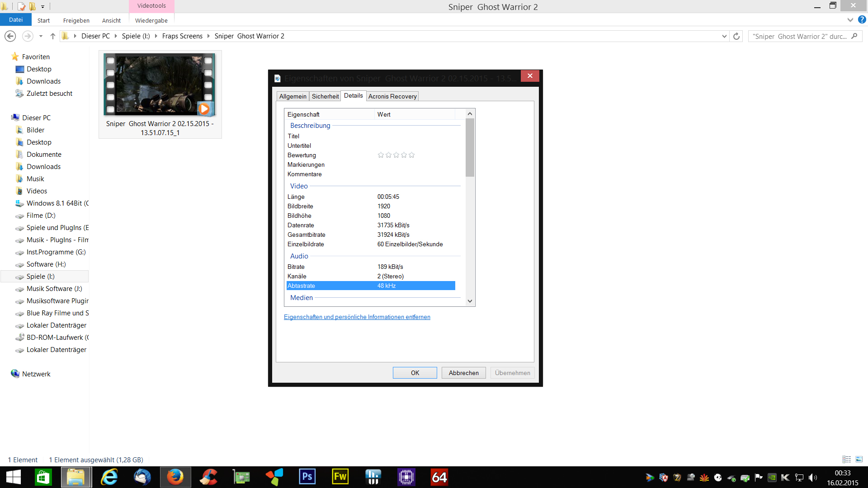Viewport: 868px width, 488px height.
Task: Expand the ribbon with the chevron
Action: [850, 20]
